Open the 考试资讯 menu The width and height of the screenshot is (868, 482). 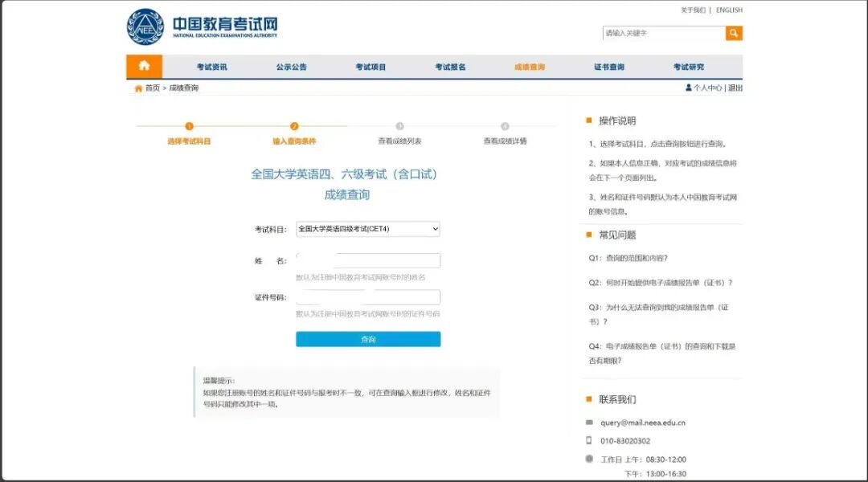pyautogui.click(x=212, y=67)
